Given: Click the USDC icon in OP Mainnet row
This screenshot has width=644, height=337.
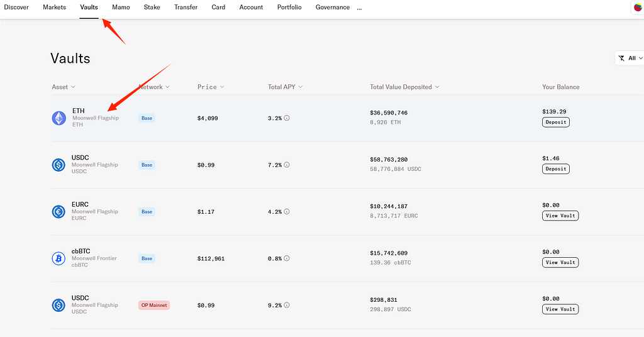Looking at the screenshot, I should (x=58, y=305).
